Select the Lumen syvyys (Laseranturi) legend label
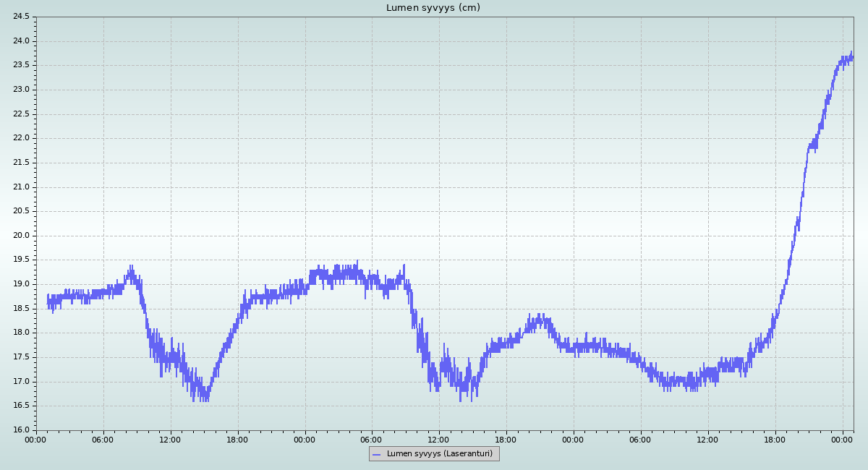The image size is (868, 470). coord(439,454)
